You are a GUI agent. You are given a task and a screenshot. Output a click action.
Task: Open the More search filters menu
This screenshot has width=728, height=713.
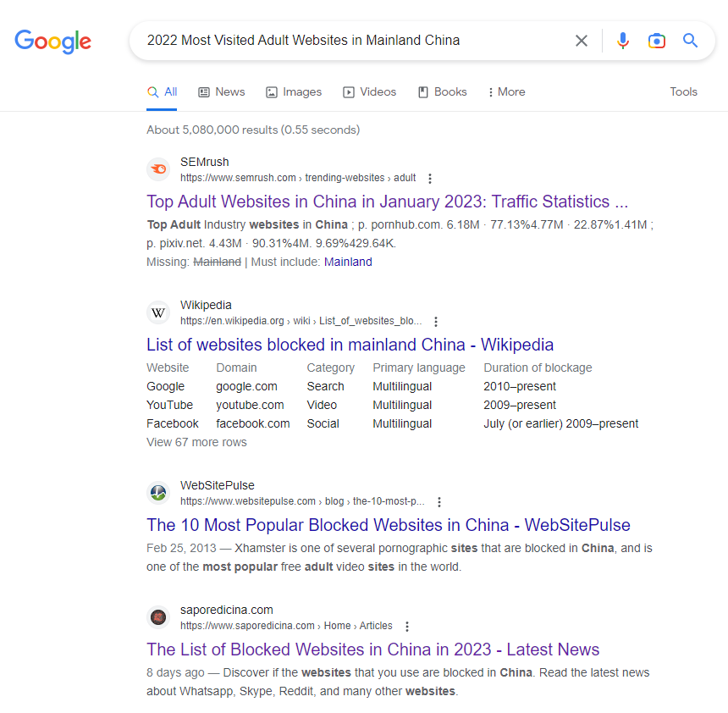tap(506, 92)
